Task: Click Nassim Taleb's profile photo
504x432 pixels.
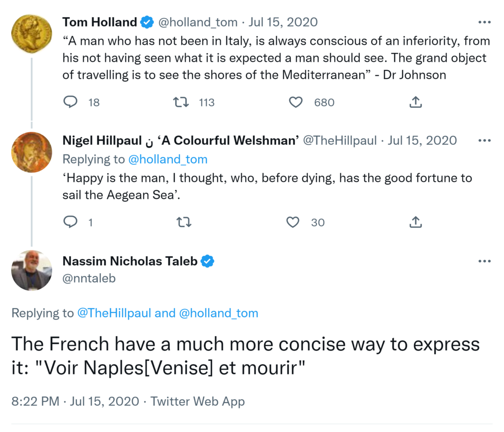Action: pos(31,270)
